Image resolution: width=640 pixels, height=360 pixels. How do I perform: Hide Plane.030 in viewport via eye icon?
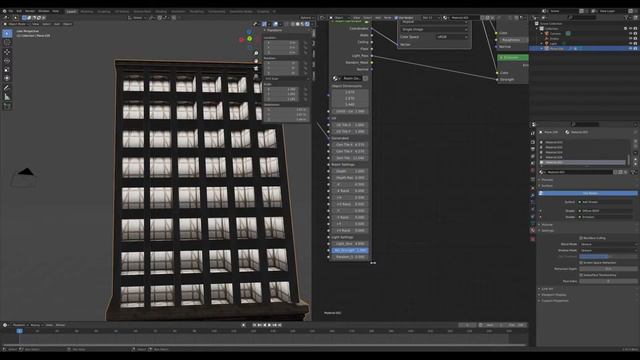click(x=631, y=48)
